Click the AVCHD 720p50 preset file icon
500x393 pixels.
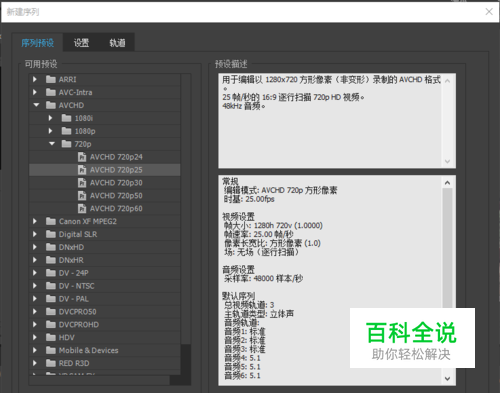pos(82,195)
